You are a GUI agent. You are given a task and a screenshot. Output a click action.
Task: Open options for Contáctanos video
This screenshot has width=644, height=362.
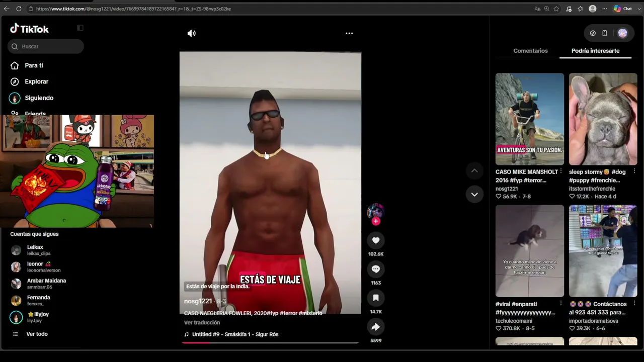pyautogui.click(x=634, y=304)
